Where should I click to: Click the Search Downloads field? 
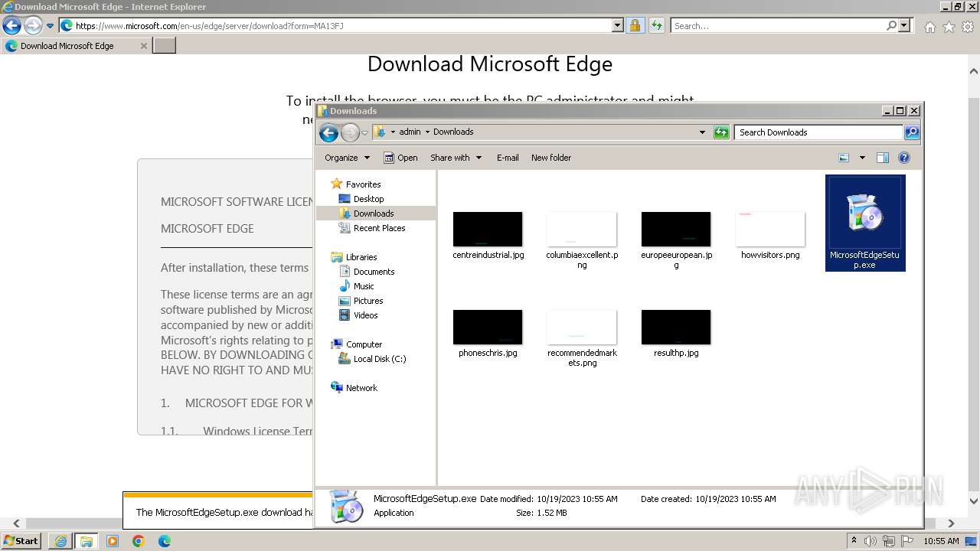point(818,132)
